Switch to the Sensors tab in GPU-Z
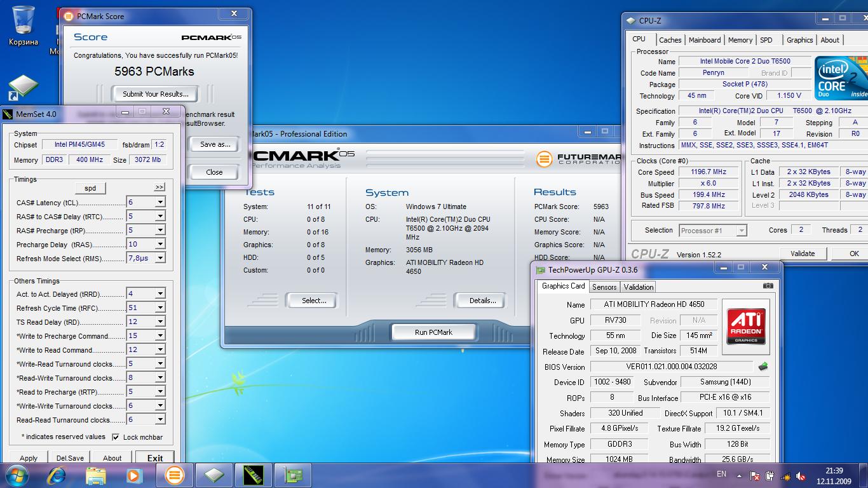Viewport: 868px width, 488px height. point(604,287)
